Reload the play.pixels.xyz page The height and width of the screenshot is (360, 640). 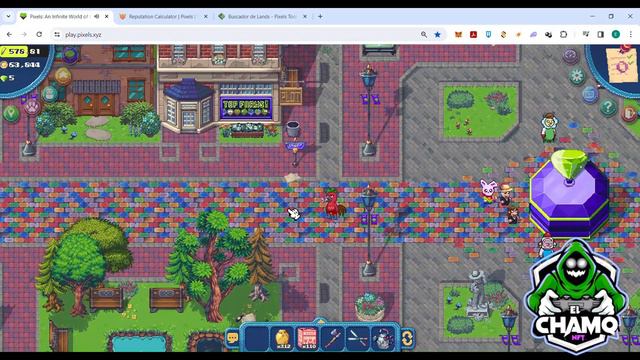point(39,35)
